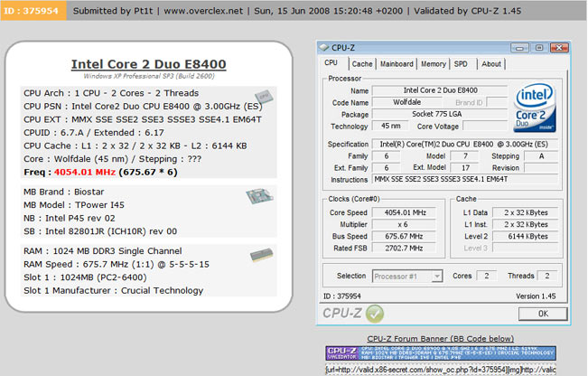Click the CPU-Z Forum Banner link
588x376 pixels.
tap(440, 338)
